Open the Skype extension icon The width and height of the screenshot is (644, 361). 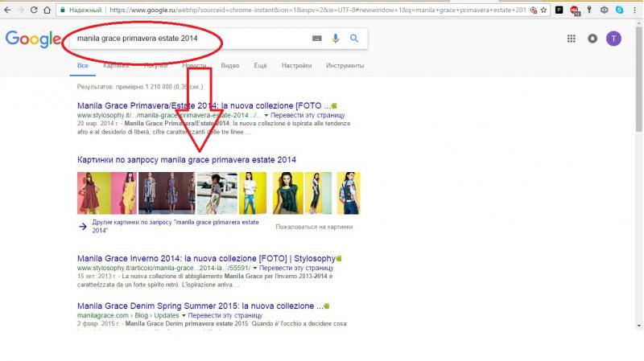coord(619,10)
